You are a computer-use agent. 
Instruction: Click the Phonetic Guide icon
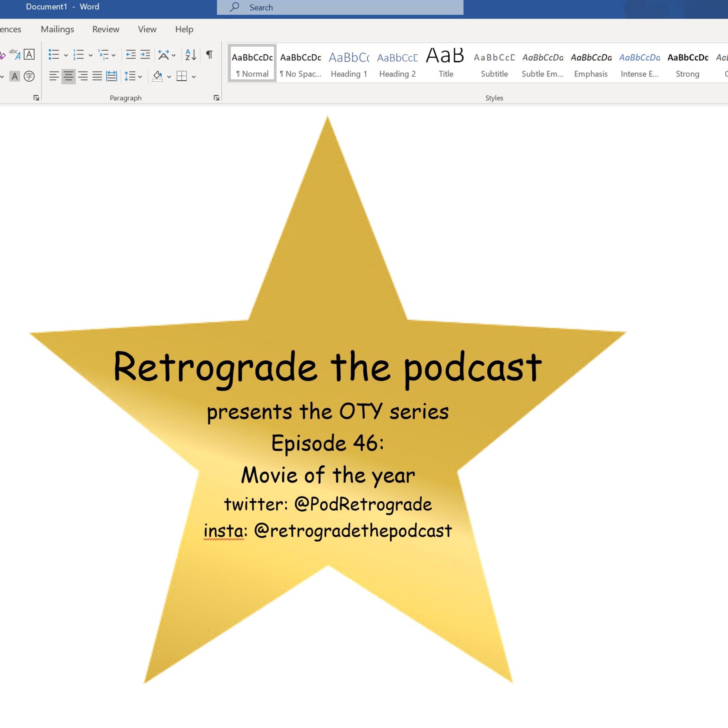(x=15, y=55)
